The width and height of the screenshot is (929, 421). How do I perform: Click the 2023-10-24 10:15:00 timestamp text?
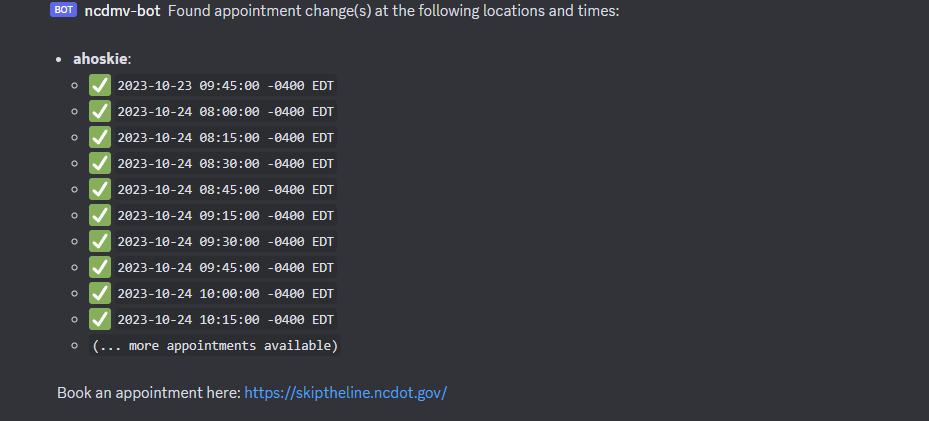(226, 320)
